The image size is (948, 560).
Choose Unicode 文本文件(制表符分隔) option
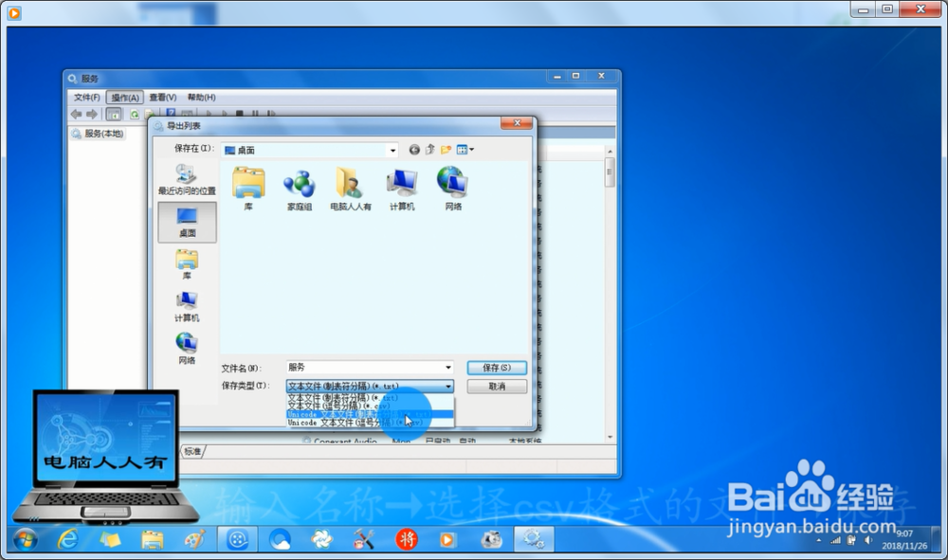(370, 414)
